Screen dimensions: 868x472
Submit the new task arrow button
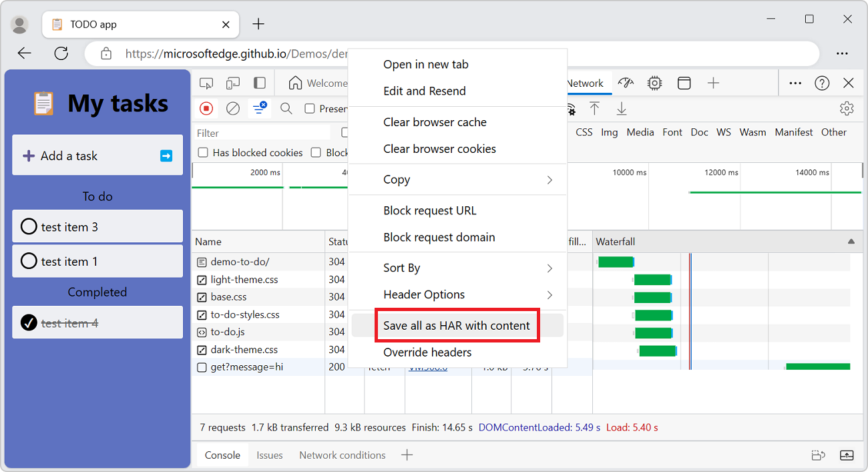166,156
